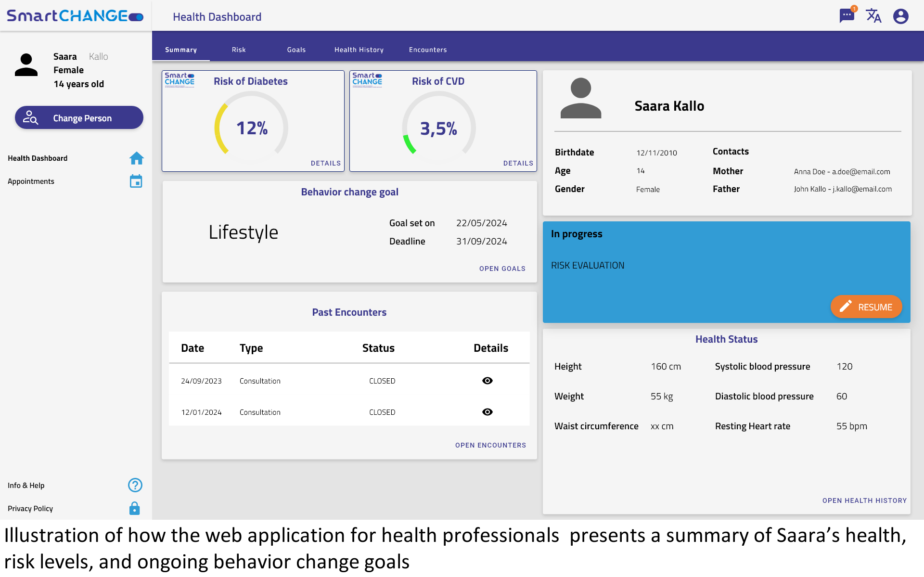
Task: View details of the 12/01/2024 consultation
Action: pos(487,412)
